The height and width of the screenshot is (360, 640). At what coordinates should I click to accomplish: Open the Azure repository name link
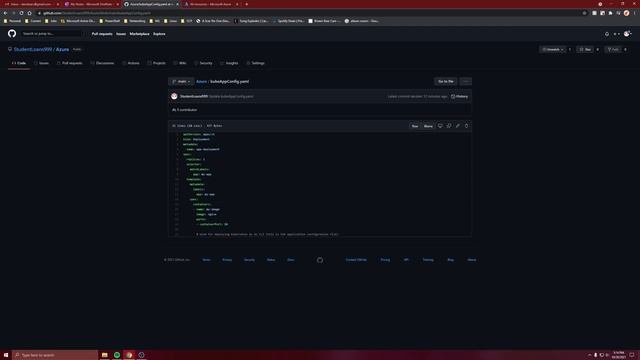pos(62,49)
